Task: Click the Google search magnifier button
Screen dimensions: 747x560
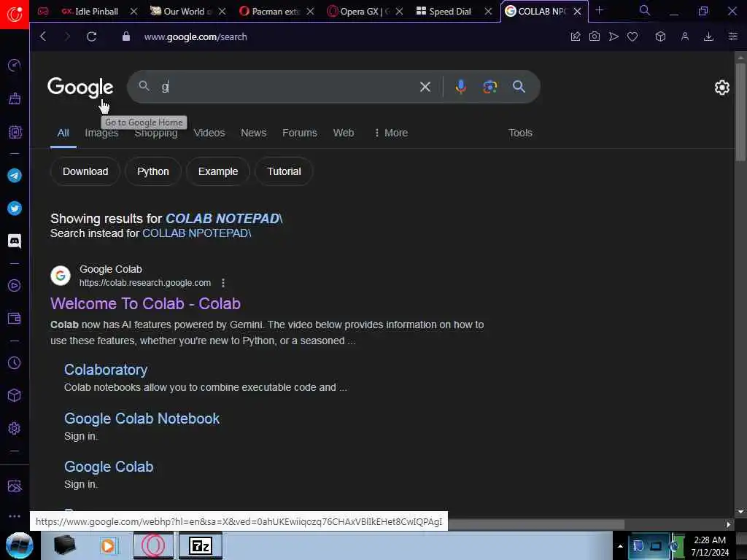Action: click(519, 87)
